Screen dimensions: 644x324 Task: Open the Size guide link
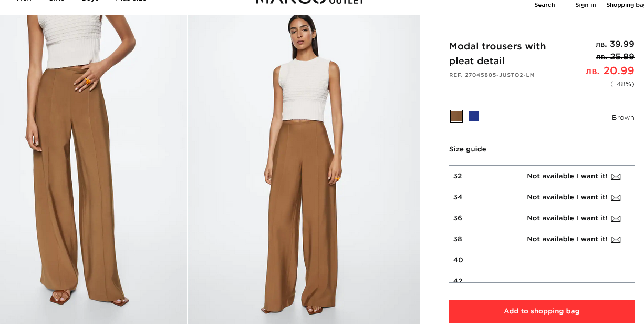[468, 149]
